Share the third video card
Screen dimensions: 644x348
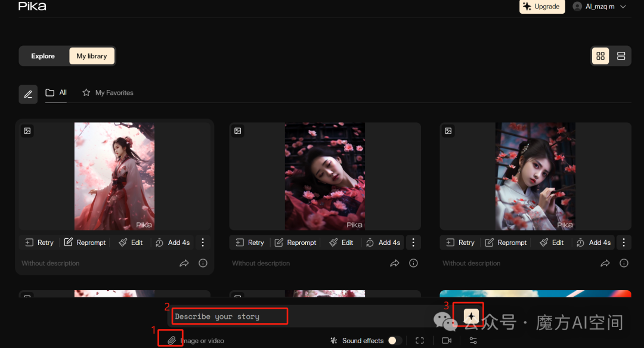pos(605,263)
